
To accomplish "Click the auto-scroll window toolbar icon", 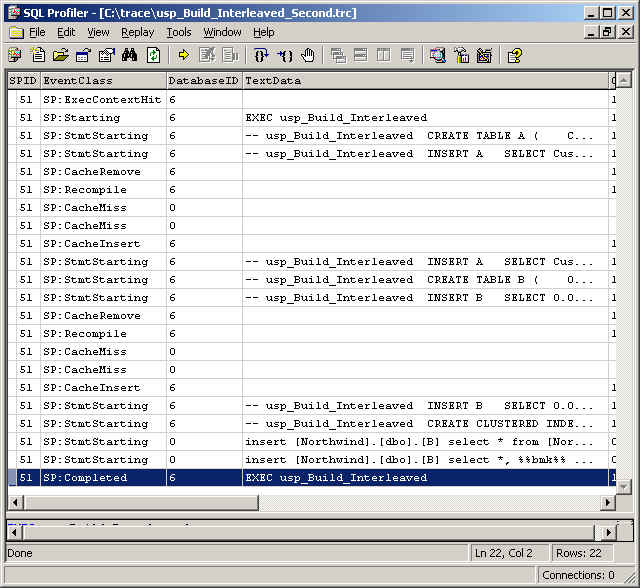I will point(407,55).
